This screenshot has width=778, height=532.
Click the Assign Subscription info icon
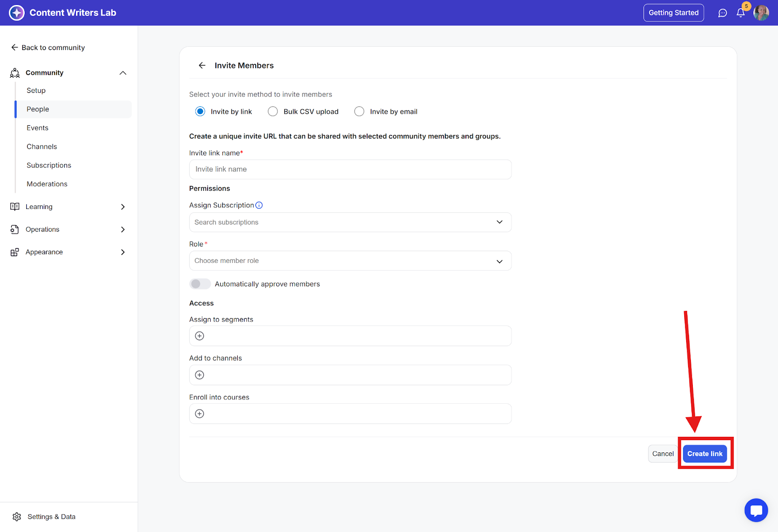[x=259, y=205]
